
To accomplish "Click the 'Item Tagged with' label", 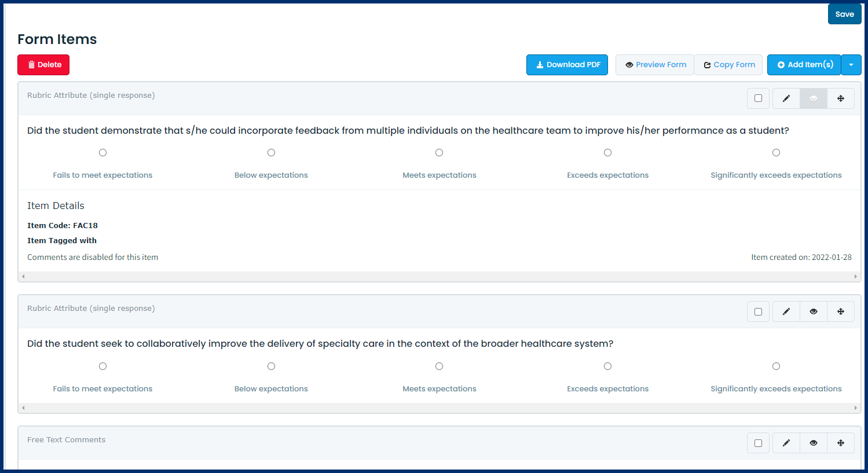I will [x=62, y=241].
